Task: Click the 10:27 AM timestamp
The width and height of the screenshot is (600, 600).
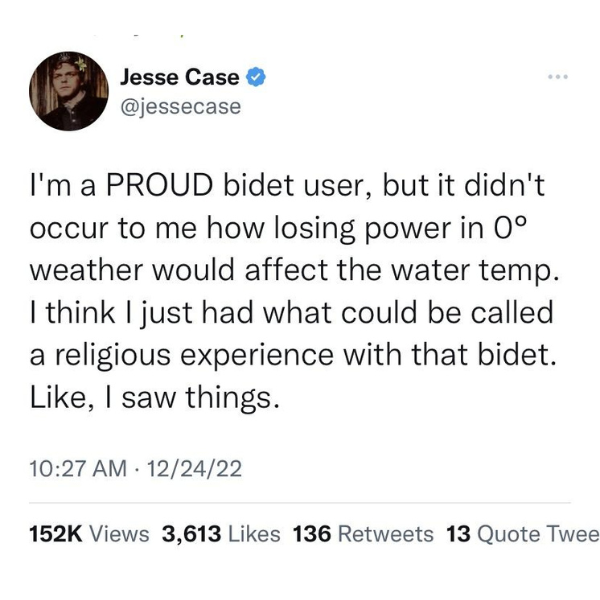Action: point(78,468)
